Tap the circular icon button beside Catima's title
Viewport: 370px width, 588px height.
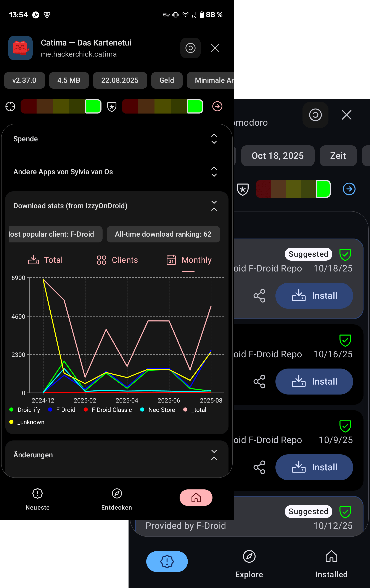(190, 48)
